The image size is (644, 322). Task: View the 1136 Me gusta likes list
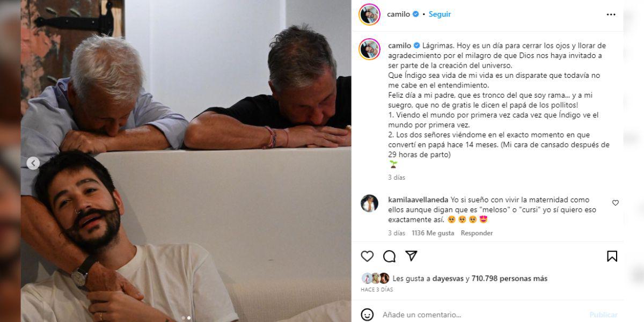click(x=433, y=233)
